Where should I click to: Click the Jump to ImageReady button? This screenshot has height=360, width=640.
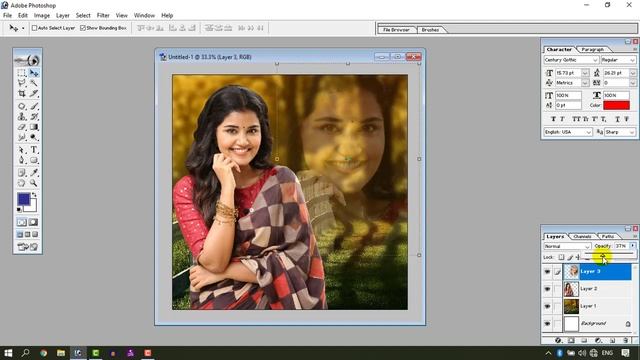(x=27, y=247)
